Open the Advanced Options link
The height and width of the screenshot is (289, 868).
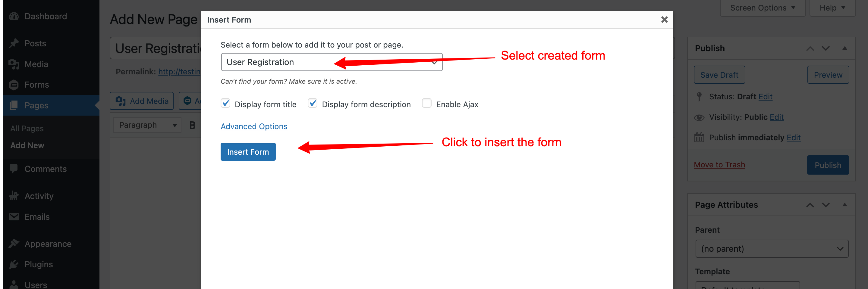[x=254, y=126]
